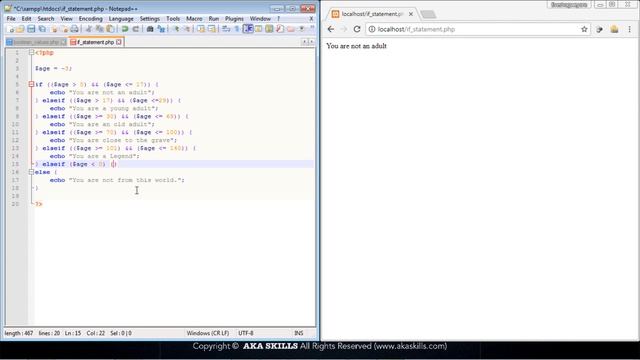640x360 pixels.
Task: Click the Chrome profile name button
Action: (x=569, y=4)
